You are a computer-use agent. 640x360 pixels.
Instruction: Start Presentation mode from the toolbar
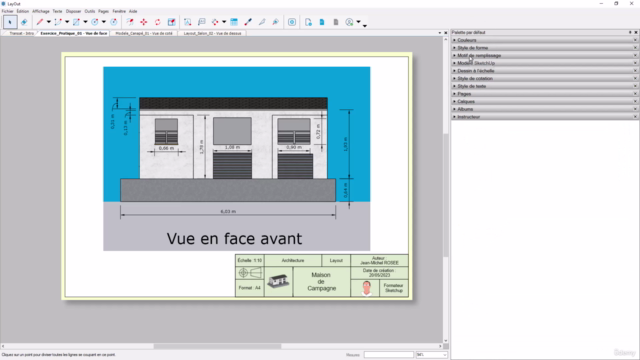(292, 22)
